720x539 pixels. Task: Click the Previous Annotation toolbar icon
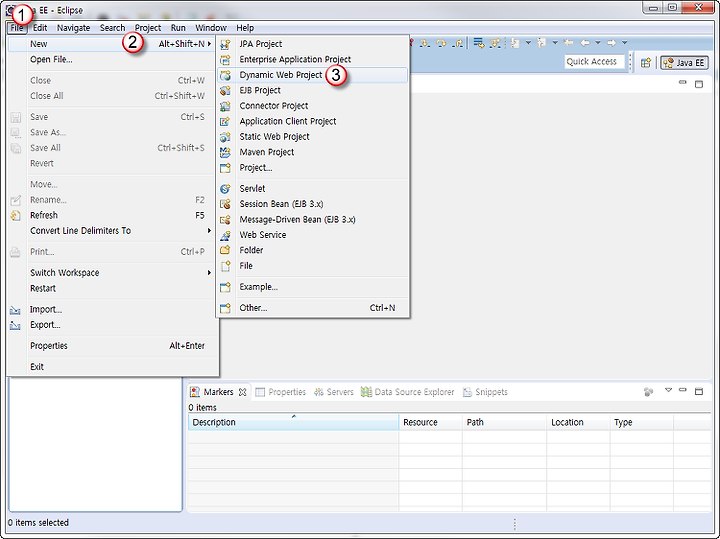coord(542,43)
